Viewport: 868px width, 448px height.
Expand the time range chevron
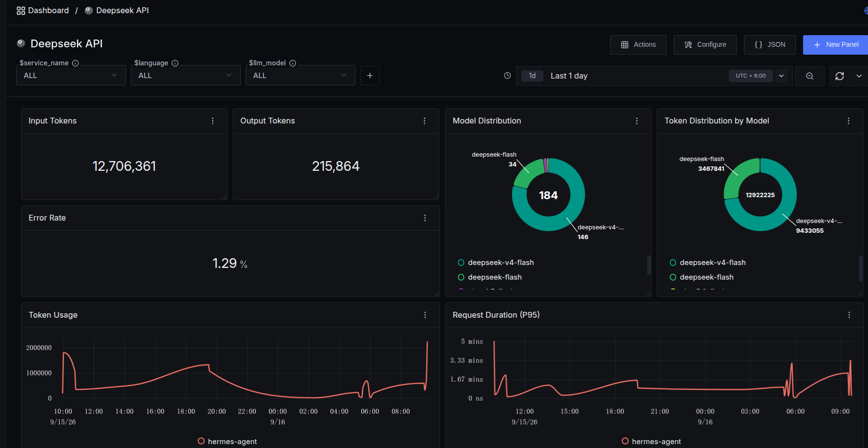point(781,76)
